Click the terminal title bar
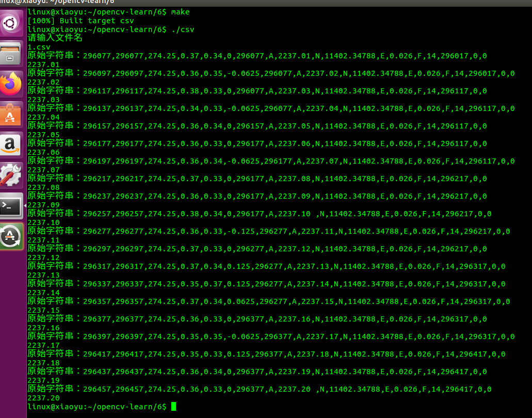 click(57, 3)
